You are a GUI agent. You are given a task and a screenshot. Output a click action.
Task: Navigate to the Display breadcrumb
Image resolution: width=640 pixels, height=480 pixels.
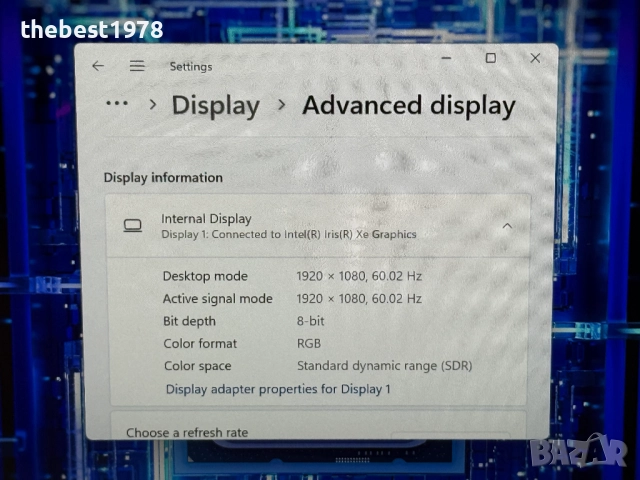(x=216, y=106)
